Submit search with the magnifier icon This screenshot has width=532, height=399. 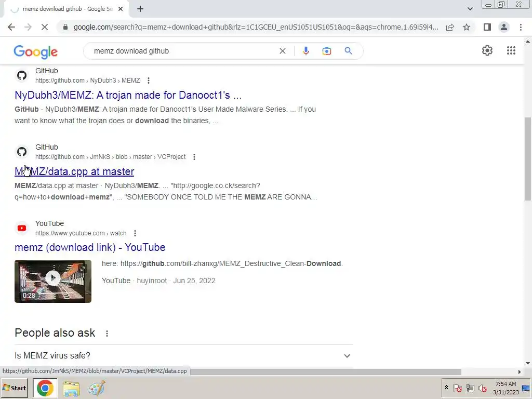348,51
